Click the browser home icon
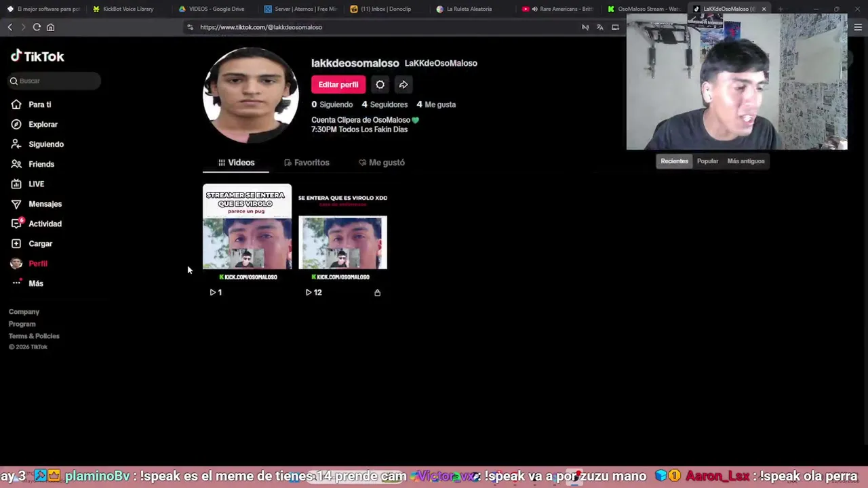The height and width of the screenshot is (488, 868). [50, 27]
